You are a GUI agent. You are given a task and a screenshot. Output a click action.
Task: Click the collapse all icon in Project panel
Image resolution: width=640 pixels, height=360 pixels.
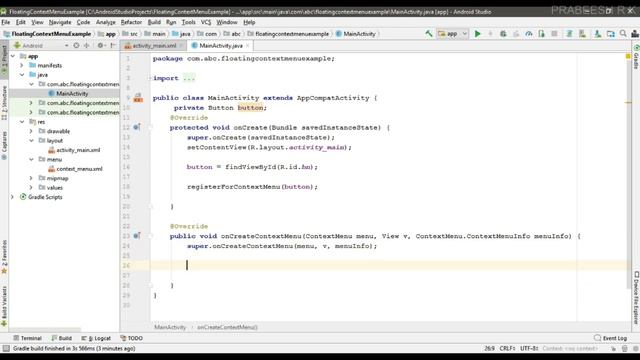coord(87,46)
